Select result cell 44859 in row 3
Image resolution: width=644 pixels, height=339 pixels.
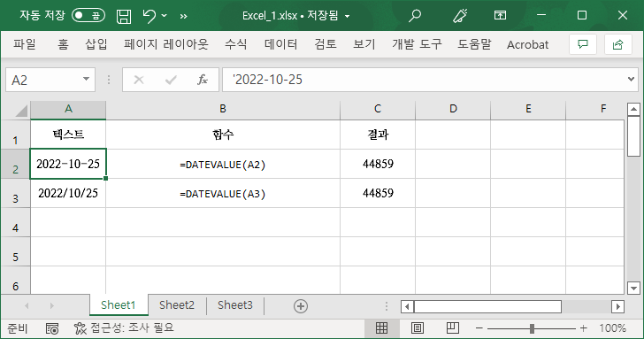[378, 193]
